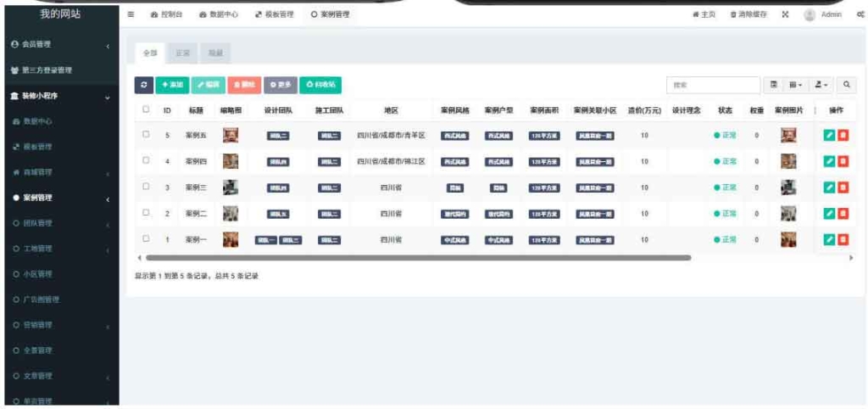Click the red 删除 delete toolbar button
868x409 pixels.
(x=244, y=85)
